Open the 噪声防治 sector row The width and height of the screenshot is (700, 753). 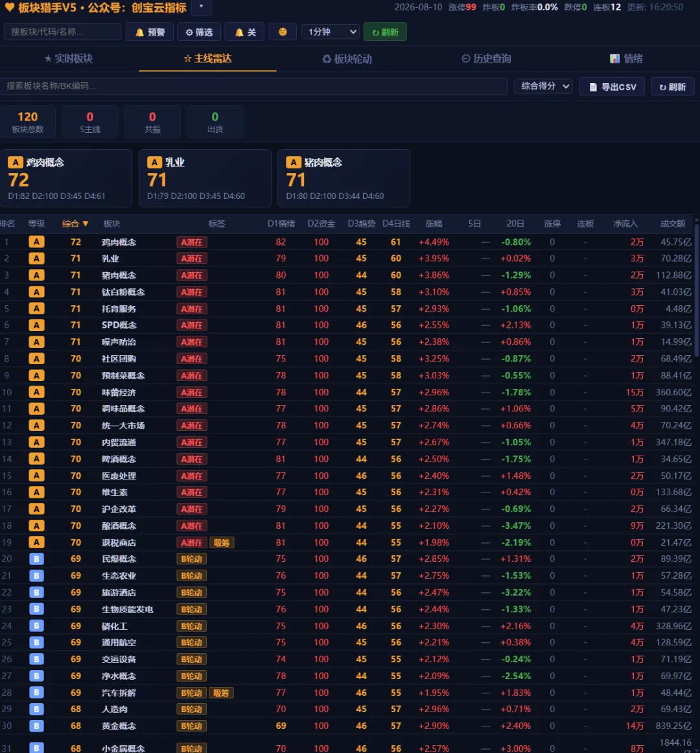click(x=347, y=342)
